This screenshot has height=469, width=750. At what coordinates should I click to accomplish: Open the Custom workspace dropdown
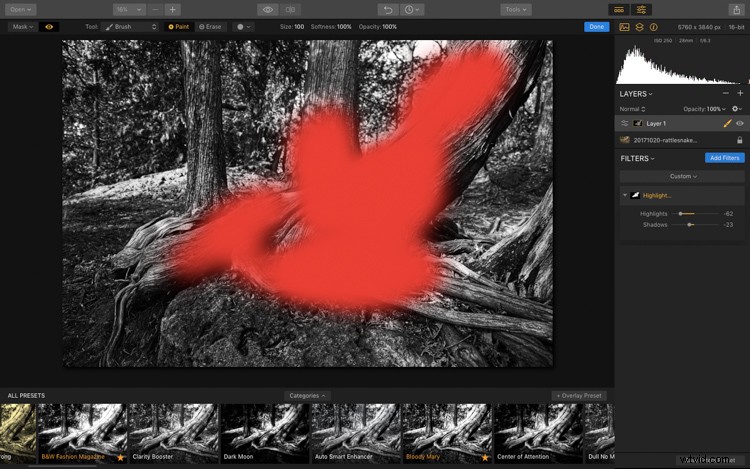coord(683,176)
